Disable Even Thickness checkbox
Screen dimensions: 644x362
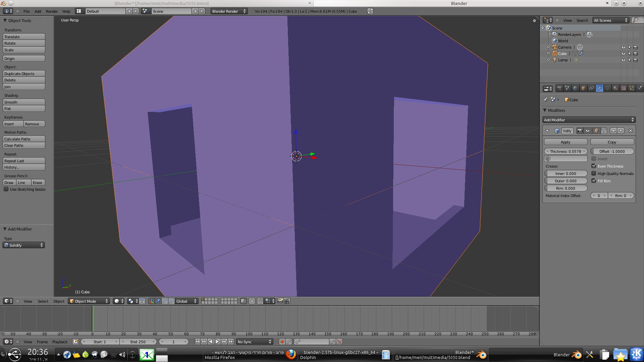(594, 166)
